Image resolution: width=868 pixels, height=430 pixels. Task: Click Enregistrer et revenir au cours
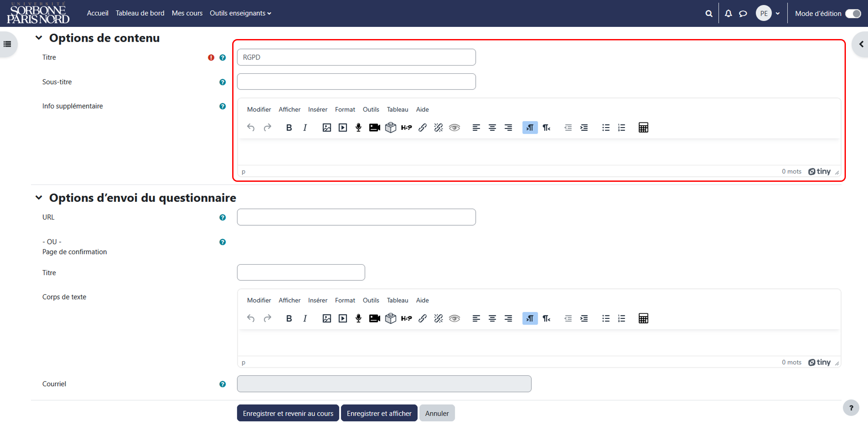click(x=288, y=413)
